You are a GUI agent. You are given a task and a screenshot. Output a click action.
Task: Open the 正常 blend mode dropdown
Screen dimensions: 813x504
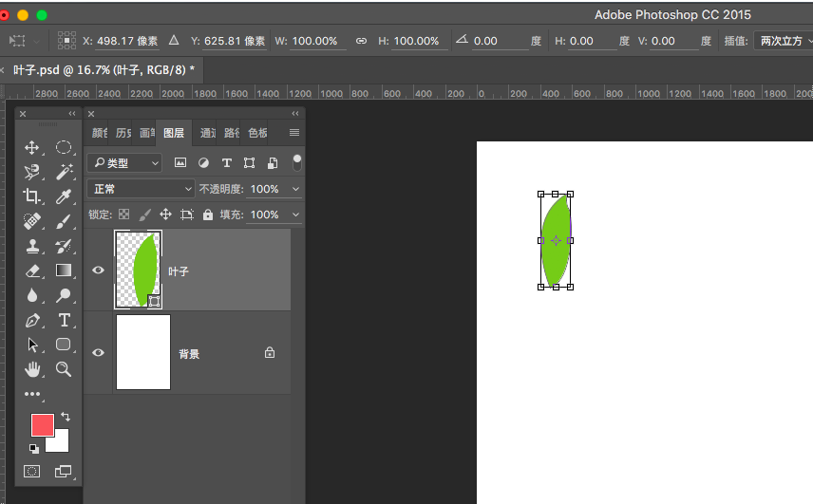[x=141, y=189]
